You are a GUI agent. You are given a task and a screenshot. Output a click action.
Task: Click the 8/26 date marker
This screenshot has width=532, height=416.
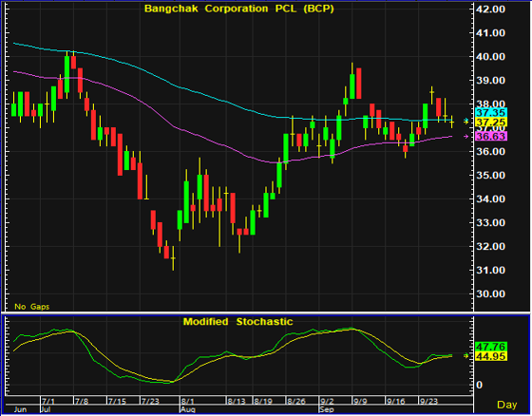click(x=296, y=402)
